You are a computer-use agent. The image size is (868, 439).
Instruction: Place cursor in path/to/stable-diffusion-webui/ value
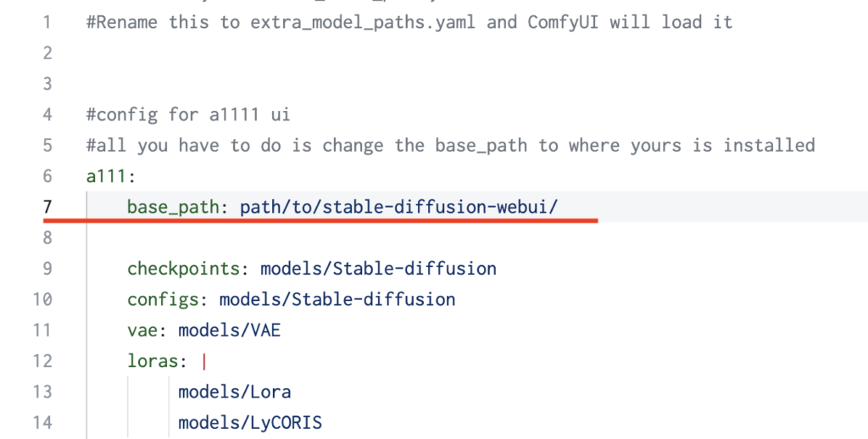(x=398, y=207)
